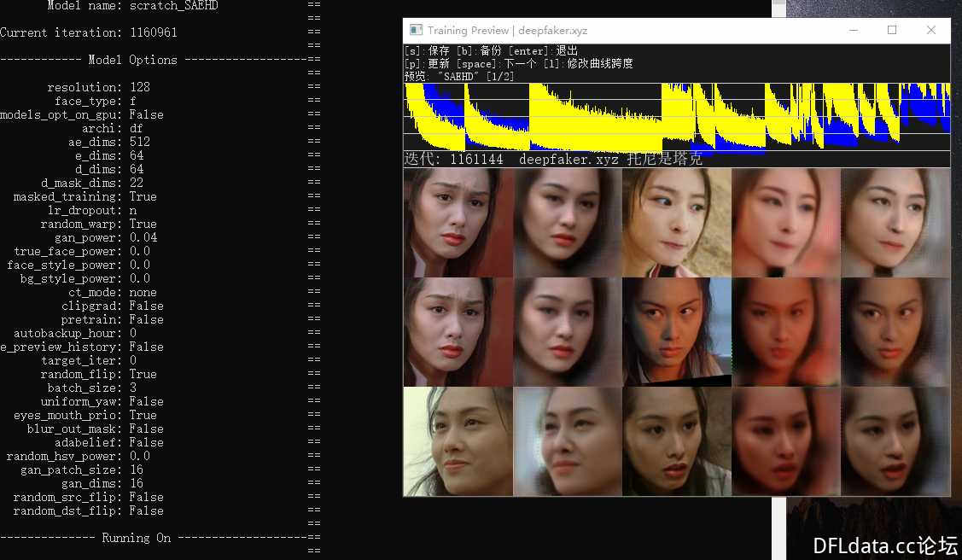Click the 修改曲线跨度 curve range hint
This screenshot has width=962, height=560.
point(598,64)
